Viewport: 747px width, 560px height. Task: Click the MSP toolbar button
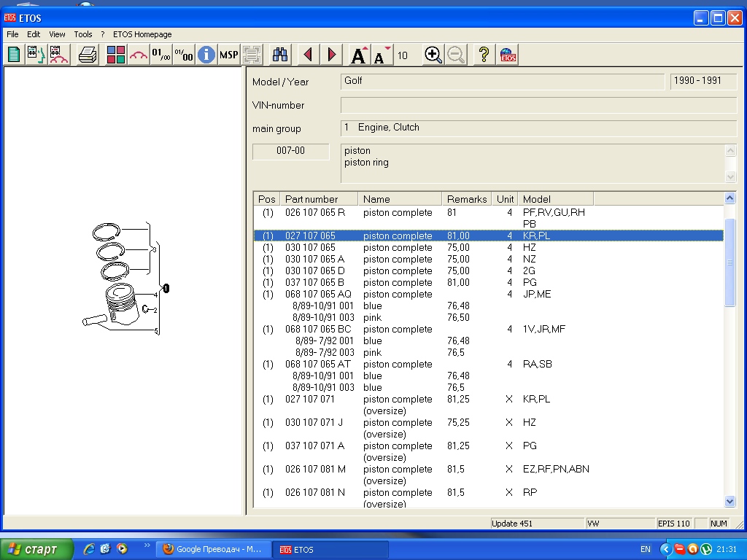point(229,55)
